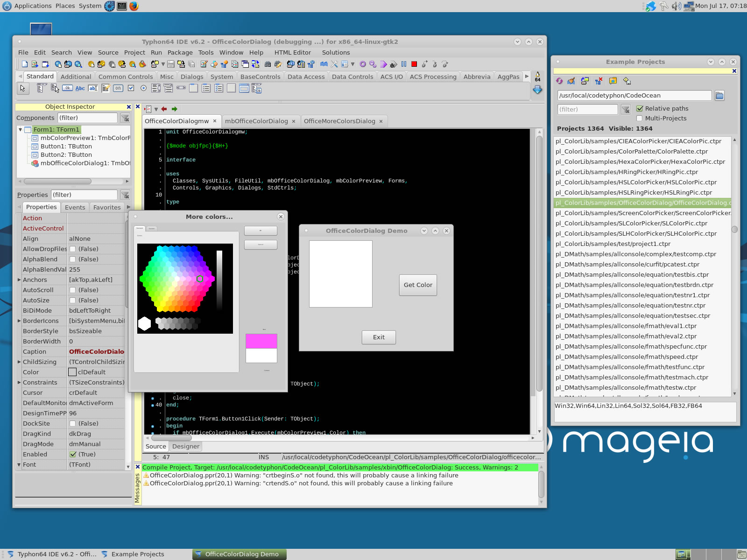Select the arrow pointer selection tool
Screen dimensions: 747x560
point(23,88)
